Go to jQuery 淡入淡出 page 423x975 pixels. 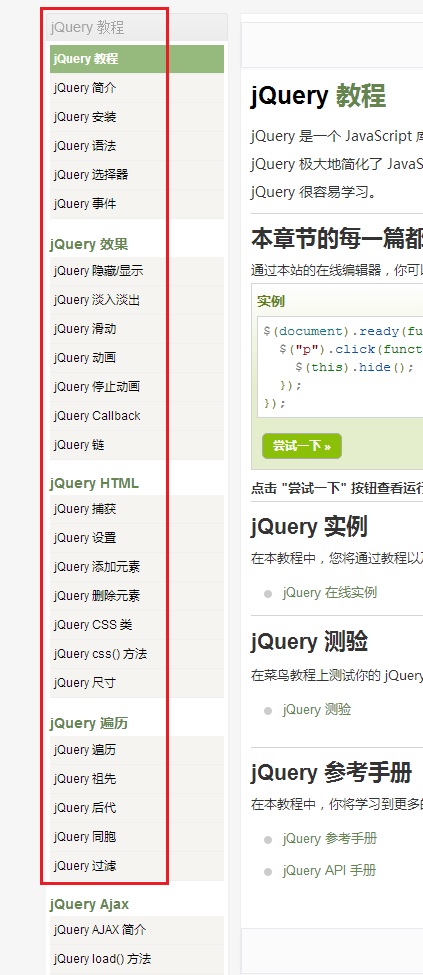tap(137, 300)
